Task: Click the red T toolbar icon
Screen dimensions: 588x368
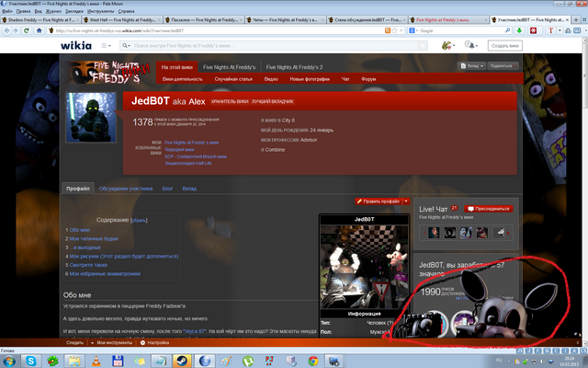Action: [x=550, y=30]
